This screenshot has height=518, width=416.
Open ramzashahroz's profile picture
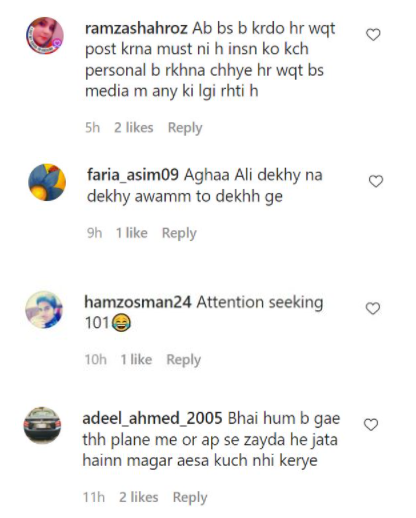click(45, 36)
